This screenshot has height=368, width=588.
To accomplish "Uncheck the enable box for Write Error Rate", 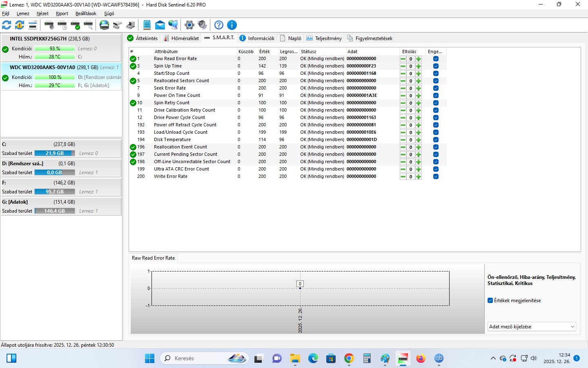I will (x=436, y=177).
